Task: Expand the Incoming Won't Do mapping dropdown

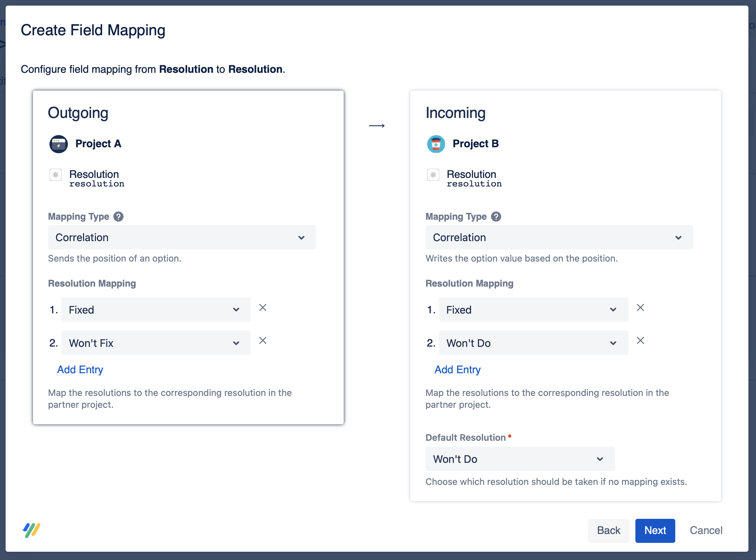Action: tap(533, 343)
